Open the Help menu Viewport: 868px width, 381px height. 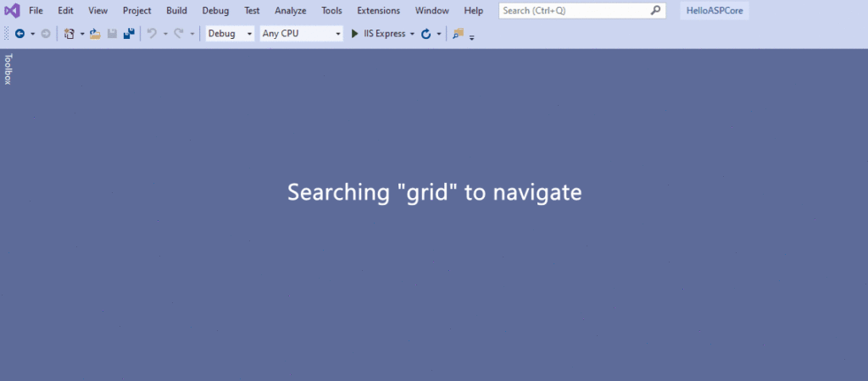(473, 10)
